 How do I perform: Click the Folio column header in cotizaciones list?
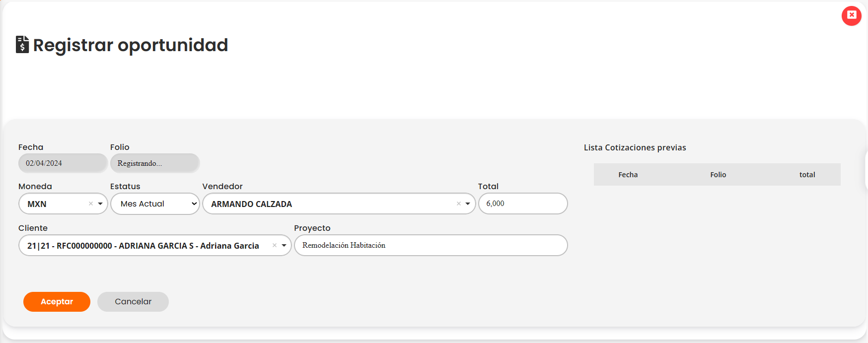tap(718, 175)
